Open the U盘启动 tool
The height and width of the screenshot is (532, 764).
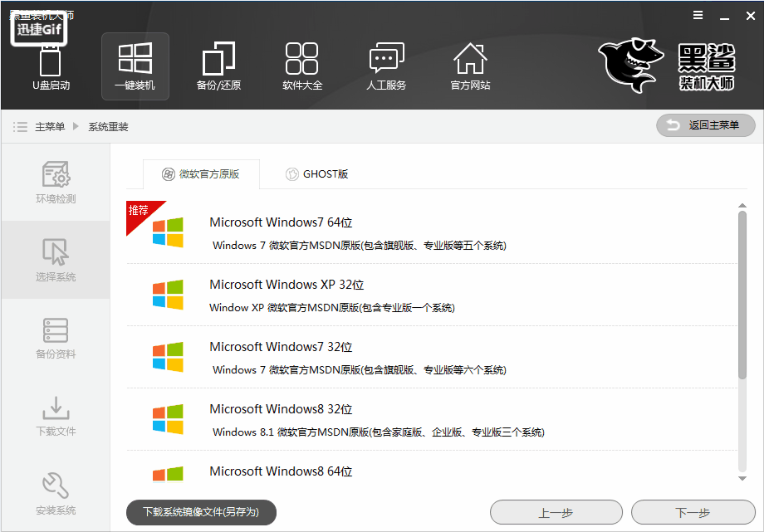[x=51, y=66]
